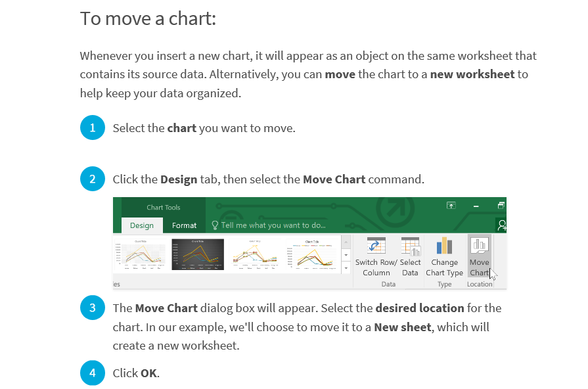Click the Share person icon
Viewport: 588px width, 389px height.
coord(502,225)
